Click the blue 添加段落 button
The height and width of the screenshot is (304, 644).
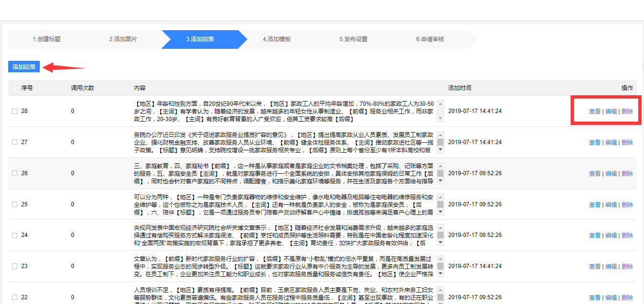pyautogui.click(x=24, y=67)
